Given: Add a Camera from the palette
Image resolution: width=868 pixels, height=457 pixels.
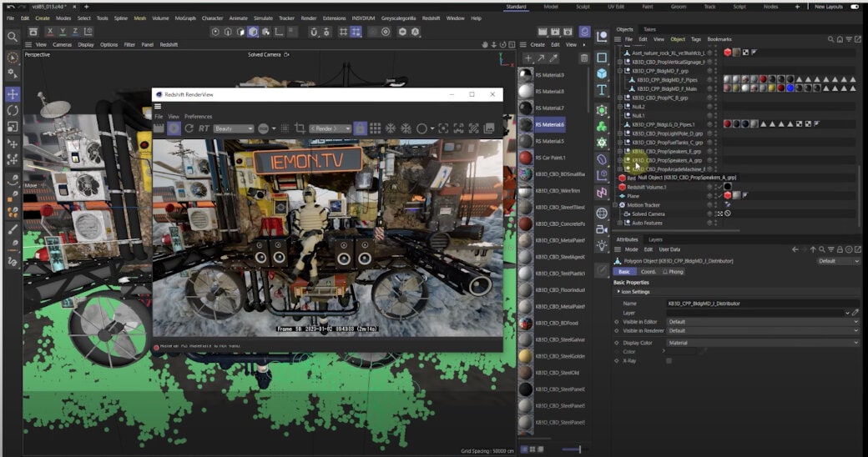Looking at the screenshot, I should pyautogui.click(x=602, y=229).
